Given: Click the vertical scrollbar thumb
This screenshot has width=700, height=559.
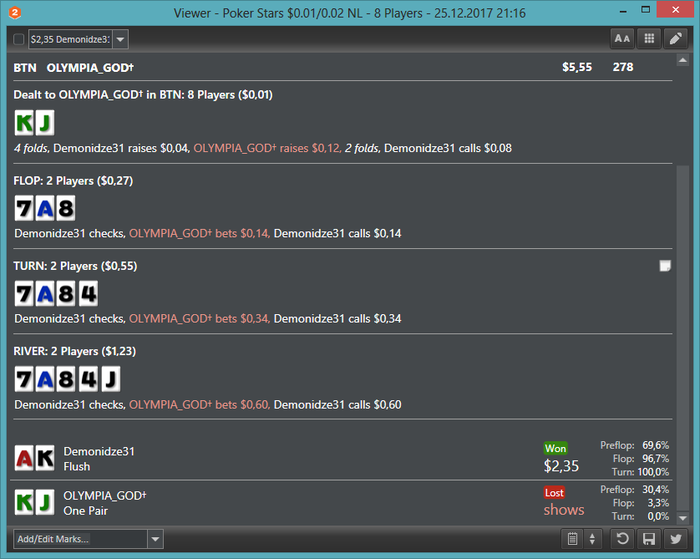Looking at the screenshot, I should pos(682,338).
